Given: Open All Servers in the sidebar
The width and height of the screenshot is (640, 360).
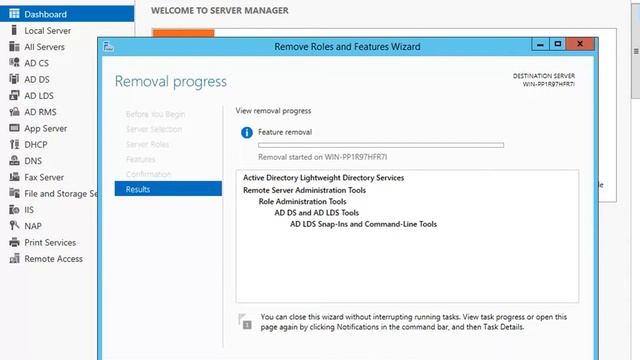Looking at the screenshot, I should click(44, 47).
